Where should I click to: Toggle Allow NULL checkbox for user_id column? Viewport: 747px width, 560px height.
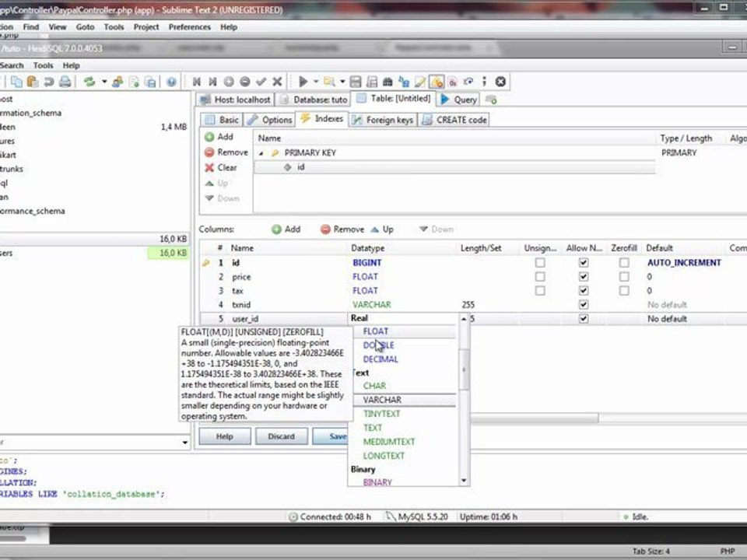(583, 319)
